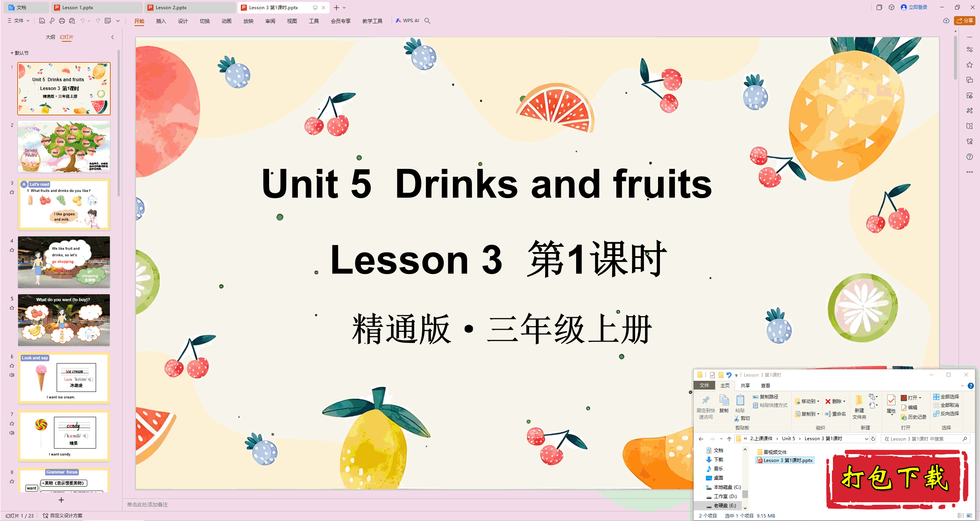The height and width of the screenshot is (521, 980).
Task: Click the add slide plus button
Action: tap(61, 500)
